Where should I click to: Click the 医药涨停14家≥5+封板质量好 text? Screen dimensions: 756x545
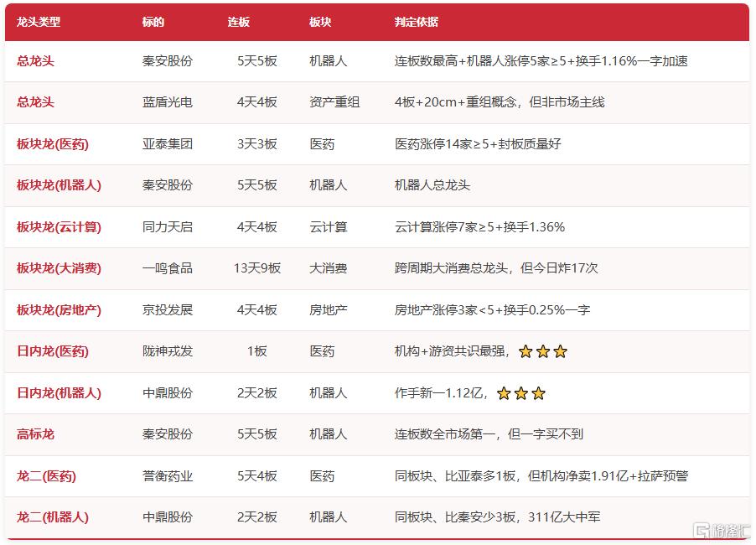478,144
